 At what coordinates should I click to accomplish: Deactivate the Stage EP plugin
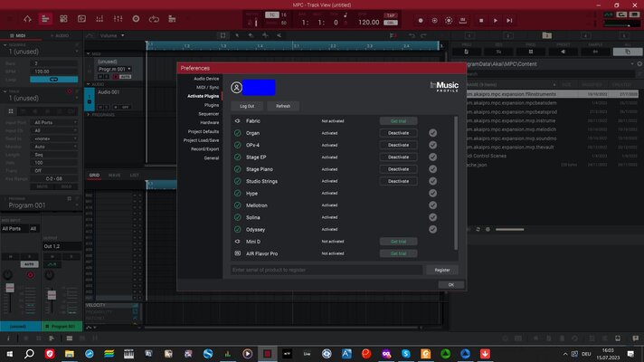point(398,157)
